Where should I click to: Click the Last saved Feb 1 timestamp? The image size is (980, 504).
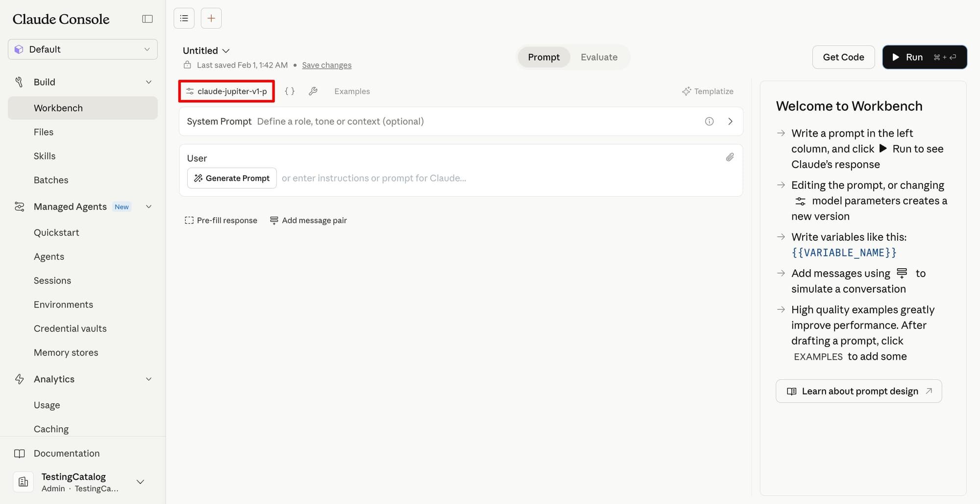242,65
